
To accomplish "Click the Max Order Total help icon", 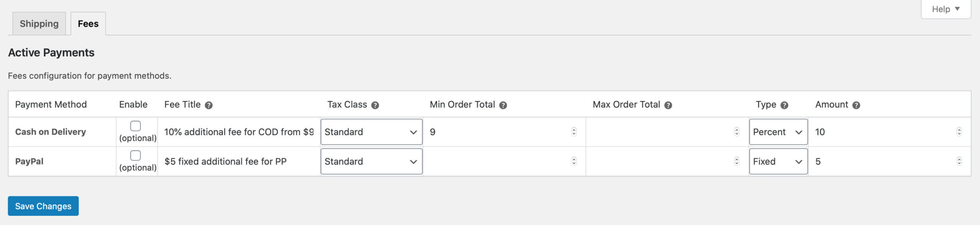I will click(668, 105).
